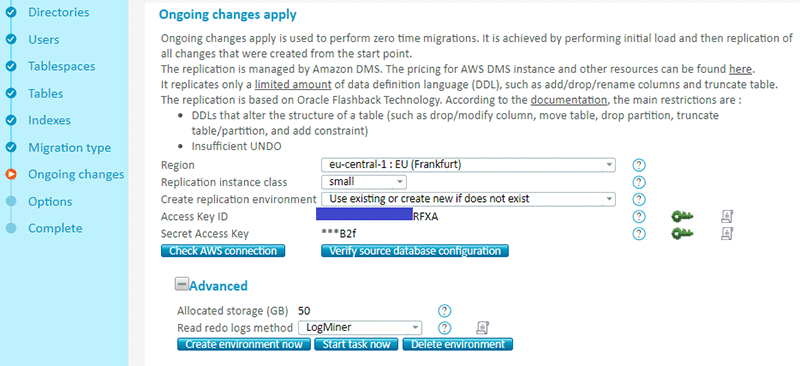Click script icon beside Read redo logs method
800x366 pixels.
[x=483, y=328]
